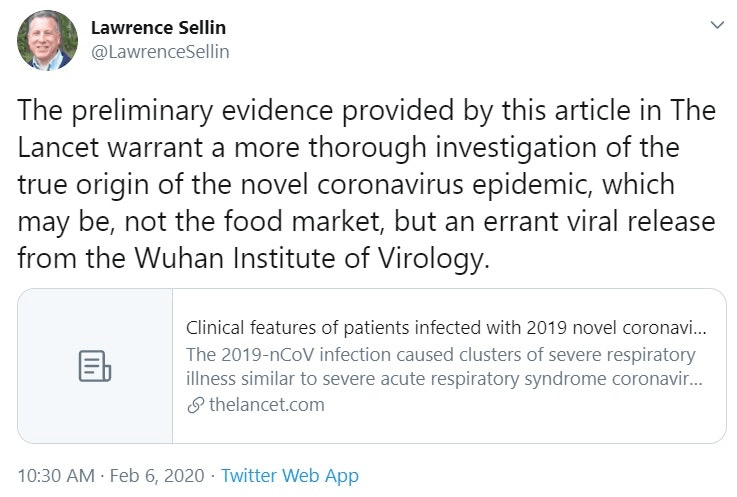737x497 pixels.
Task: Expand the tweet options chevron menu
Action: [x=716, y=26]
